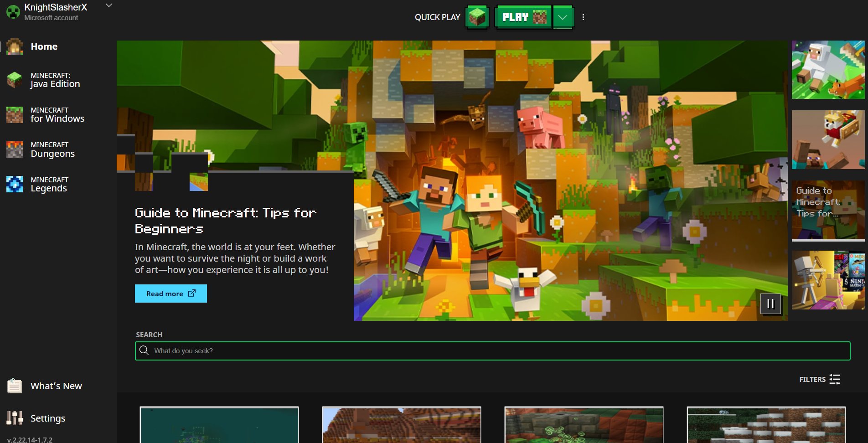Open the PLAY version selector dropdown
This screenshot has width=868, height=443.
(562, 17)
